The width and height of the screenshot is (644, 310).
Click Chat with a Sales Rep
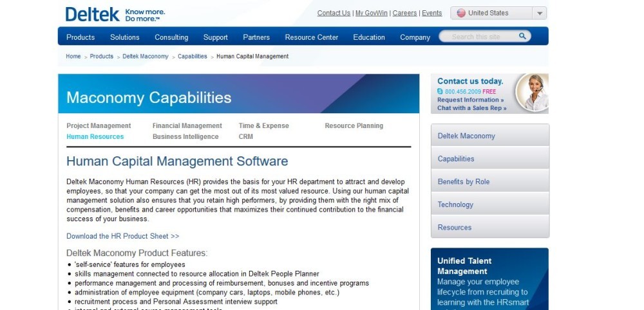tap(472, 108)
